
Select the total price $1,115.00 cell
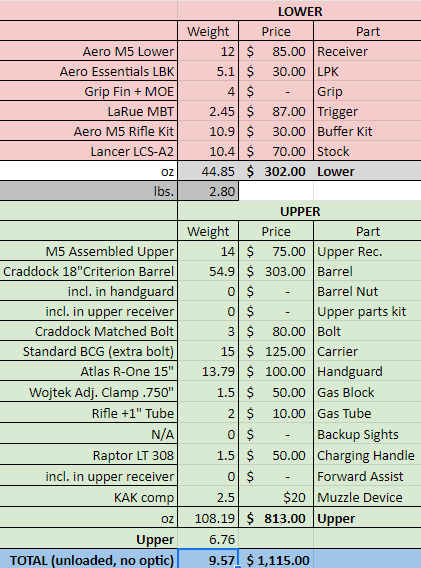click(276, 560)
